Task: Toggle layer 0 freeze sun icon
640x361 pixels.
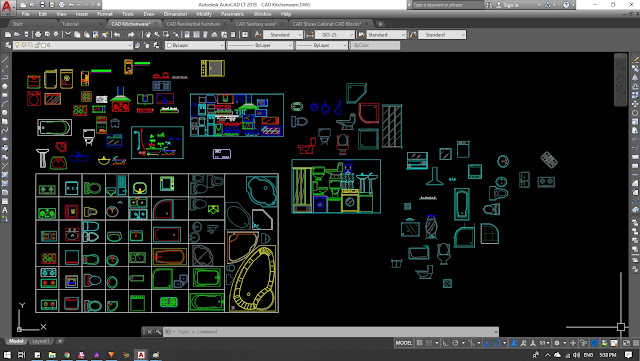Action: [24, 45]
